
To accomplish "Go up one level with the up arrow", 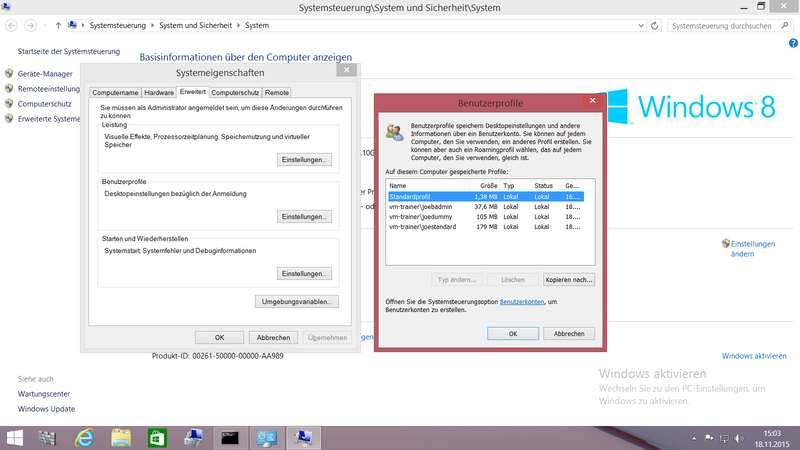I will 58,26.
